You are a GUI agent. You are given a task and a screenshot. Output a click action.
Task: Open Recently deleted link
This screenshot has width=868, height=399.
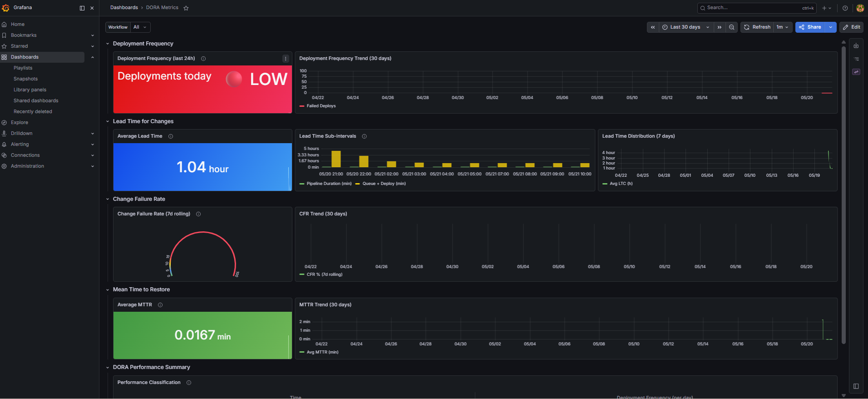[33, 112]
